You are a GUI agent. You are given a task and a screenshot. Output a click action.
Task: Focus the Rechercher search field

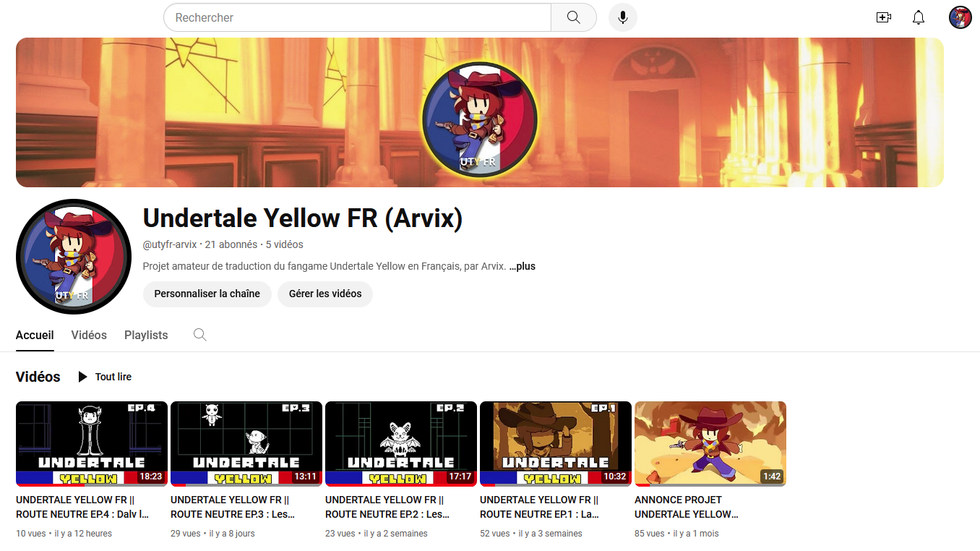point(358,17)
